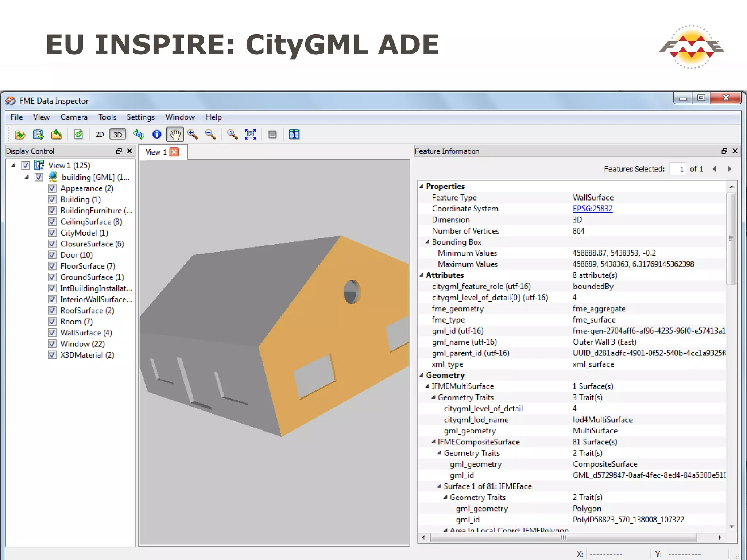
Task: Click the FME Data Inspector title icon
Action: pos(11,101)
